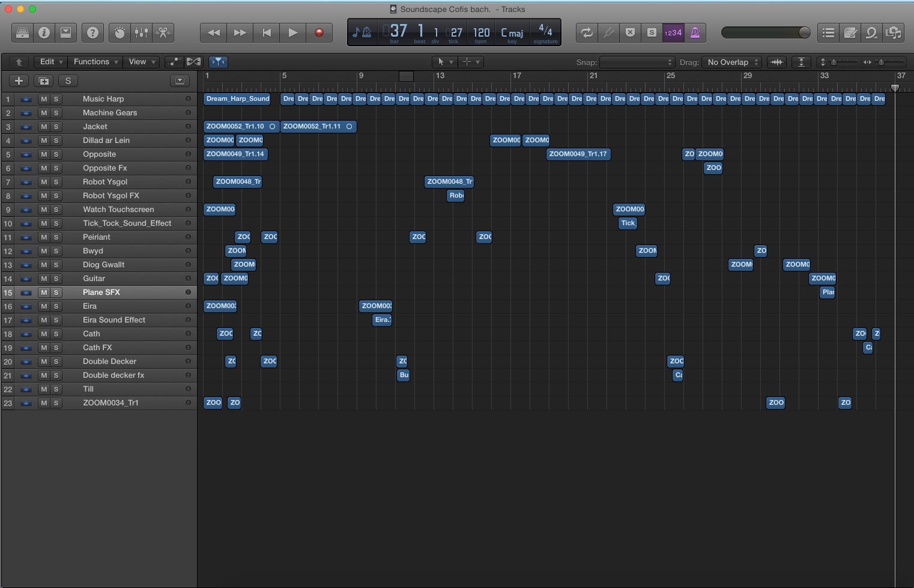Screen dimensions: 914x588
Task: Open the Editors scissors button
Action: pyautogui.click(x=163, y=33)
